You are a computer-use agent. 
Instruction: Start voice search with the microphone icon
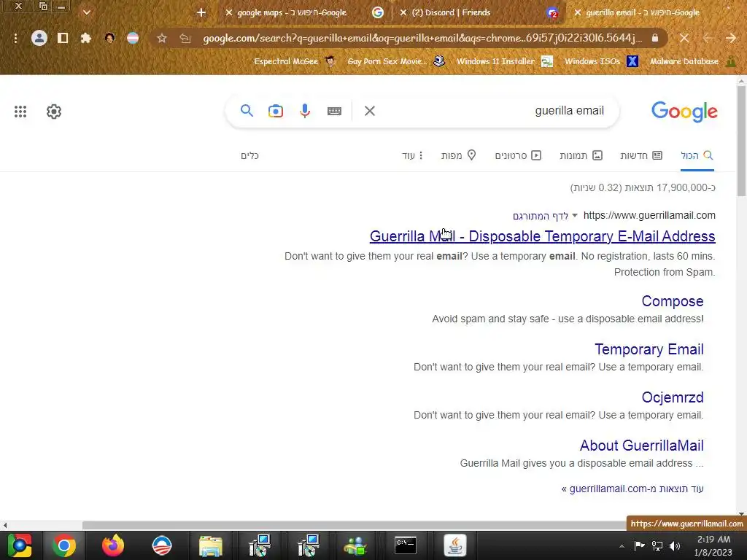pyautogui.click(x=305, y=111)
